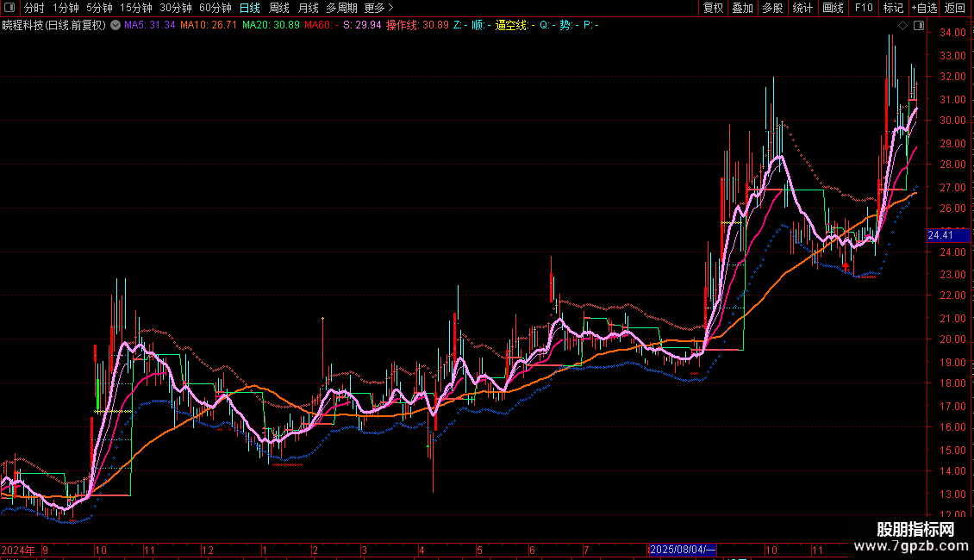
Task: Open 统计 statistics tool
Action: point(802,8)
